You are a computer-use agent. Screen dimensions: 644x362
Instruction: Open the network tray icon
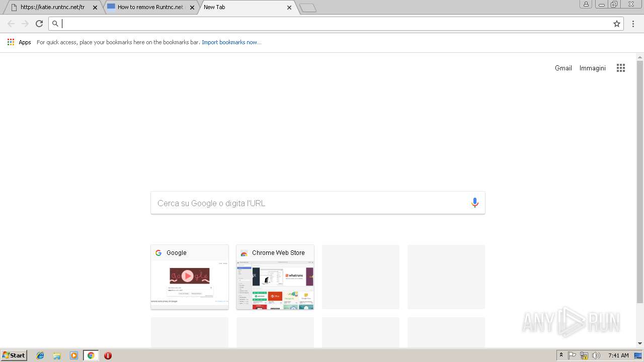point(584,355)
